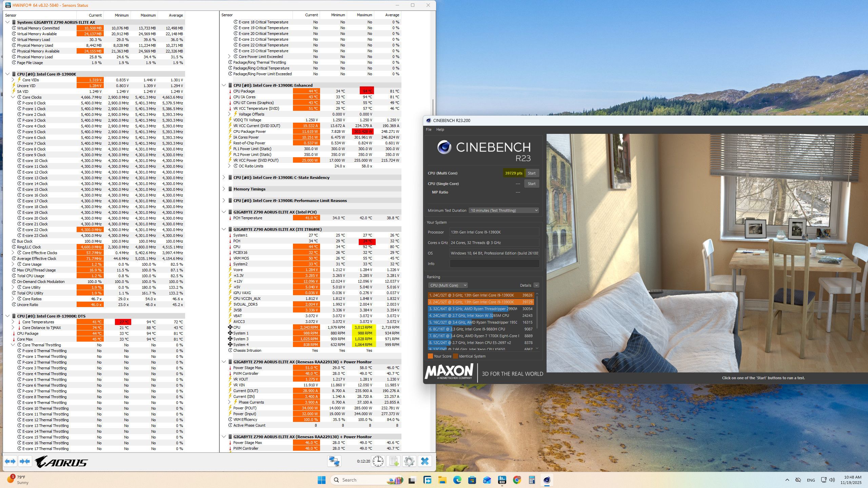868x488 pixels.
Task: Click the expand columns arrows icon
Action: (10, 461)
